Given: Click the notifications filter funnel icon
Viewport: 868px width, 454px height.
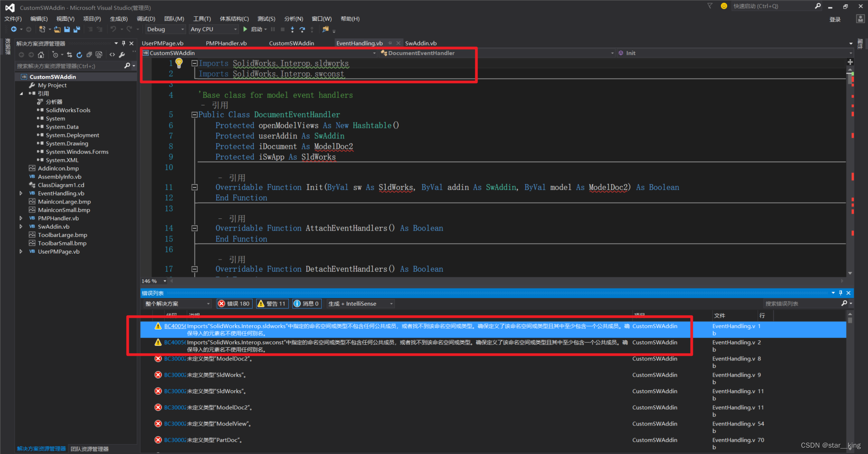Looking at the screenshot, I should 710,6.
